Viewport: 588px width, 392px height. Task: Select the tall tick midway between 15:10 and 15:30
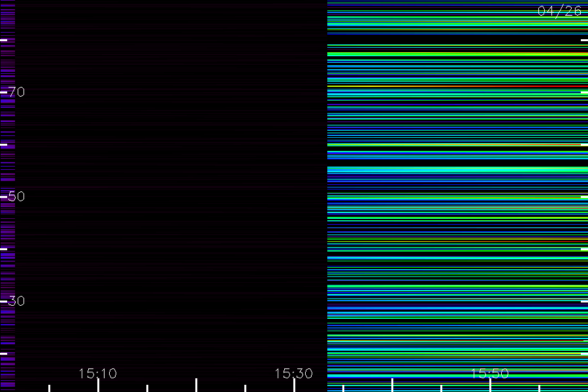(x=196, y=385)
